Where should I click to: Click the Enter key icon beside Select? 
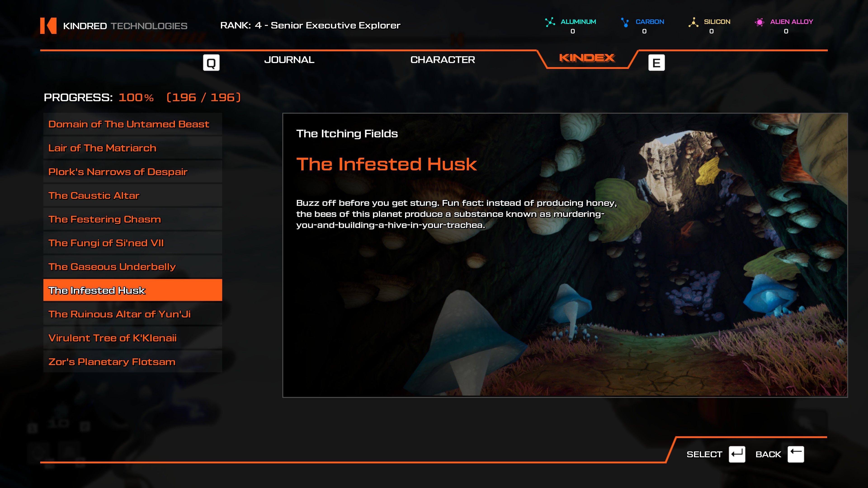(x=737, y=454)
